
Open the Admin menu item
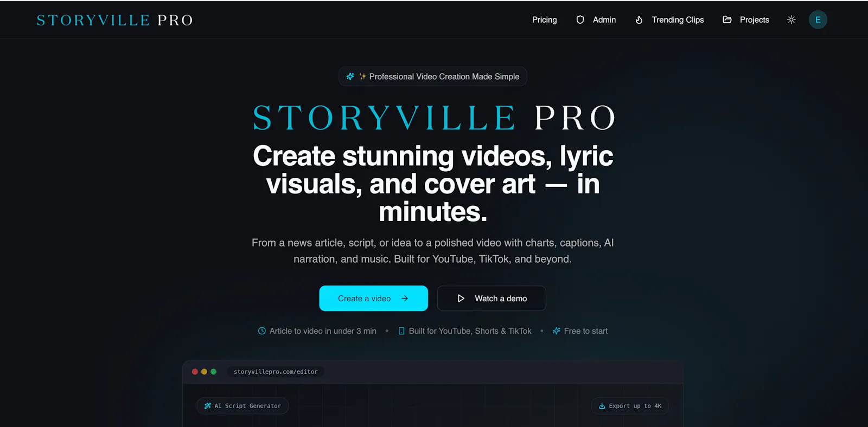[596, 20]
